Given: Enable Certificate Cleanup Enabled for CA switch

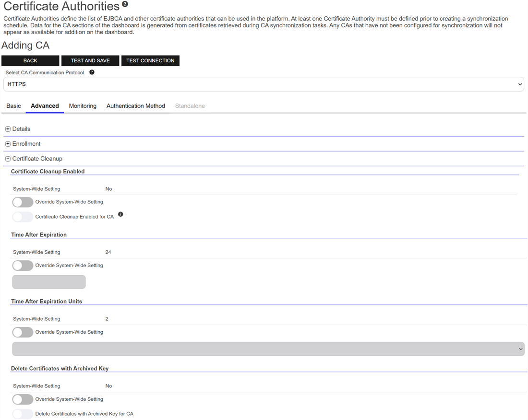Looking at the screenshot, I should pyautogui.click(x=23, y=217).
